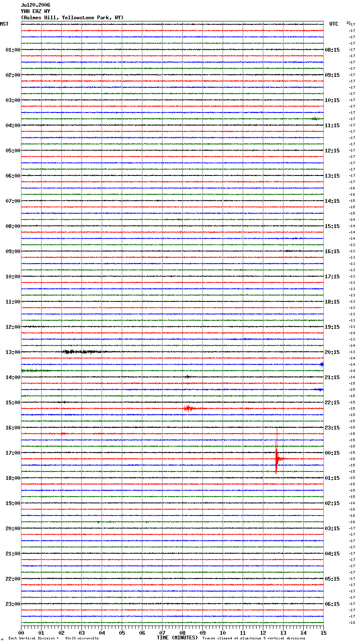357x644 pixels.
Task: Click the '04:15' UTC time label
Action: 332,554
